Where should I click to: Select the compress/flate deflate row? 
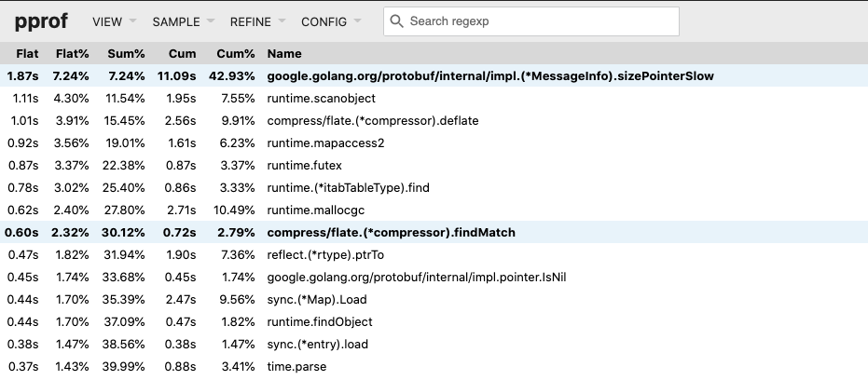tap(434, 120)
